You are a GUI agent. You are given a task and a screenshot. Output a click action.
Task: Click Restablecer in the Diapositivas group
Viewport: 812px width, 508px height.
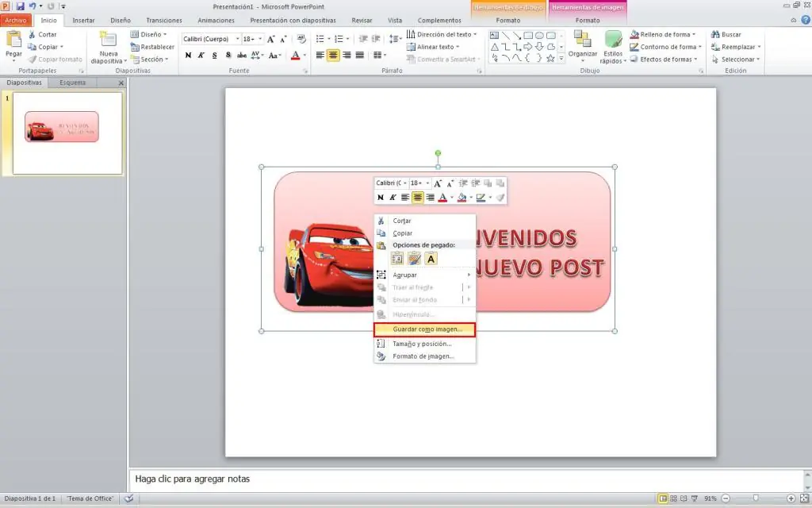pos(152,47)
